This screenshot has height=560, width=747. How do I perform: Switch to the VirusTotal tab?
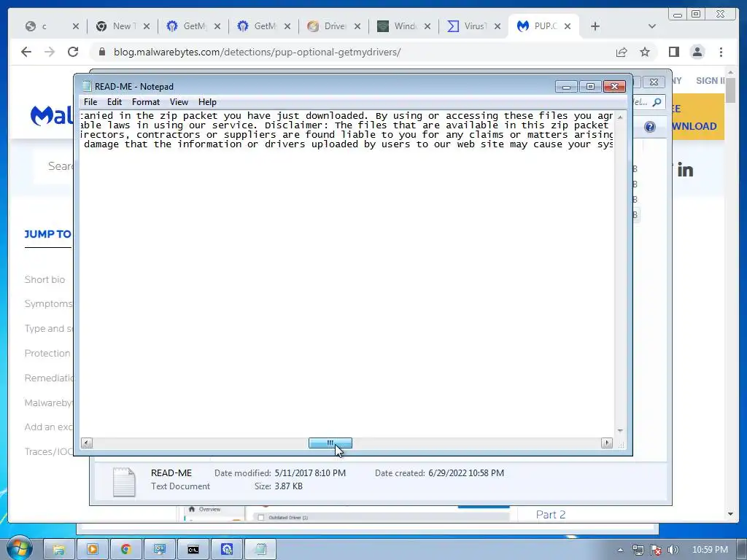(x=468, y=26)
